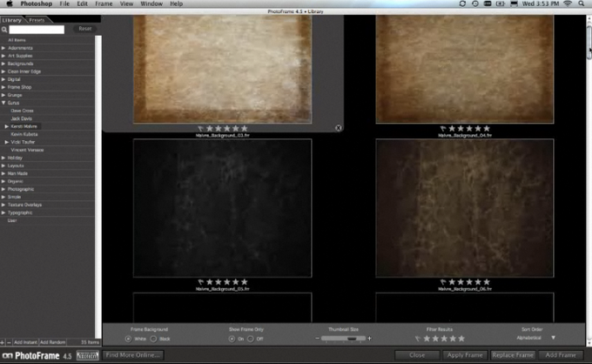The image size is (592, 364).
Task: Click the favorite icon under Mahne_Background_04
Action: 443,129
